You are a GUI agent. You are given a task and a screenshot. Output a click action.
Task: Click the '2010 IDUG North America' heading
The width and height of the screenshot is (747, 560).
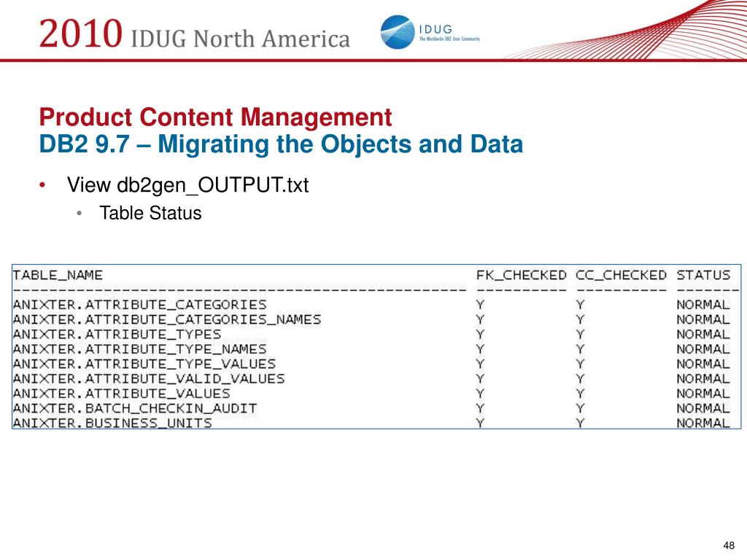194,34
